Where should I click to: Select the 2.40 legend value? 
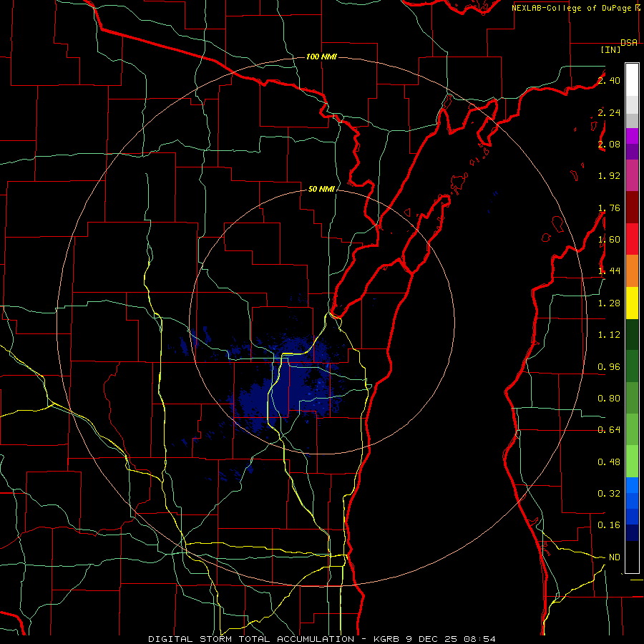tap(609, 80)
